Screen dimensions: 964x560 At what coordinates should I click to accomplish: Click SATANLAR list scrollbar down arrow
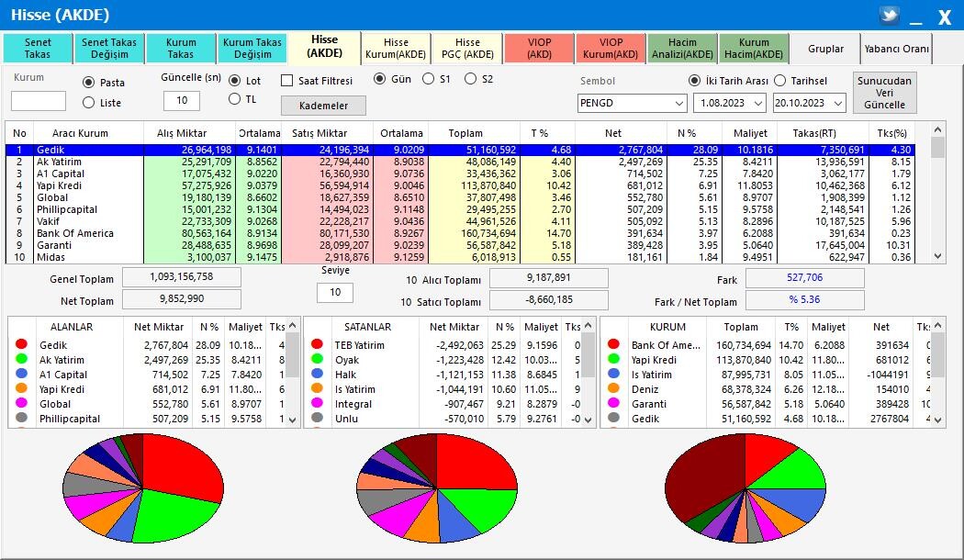588,420
